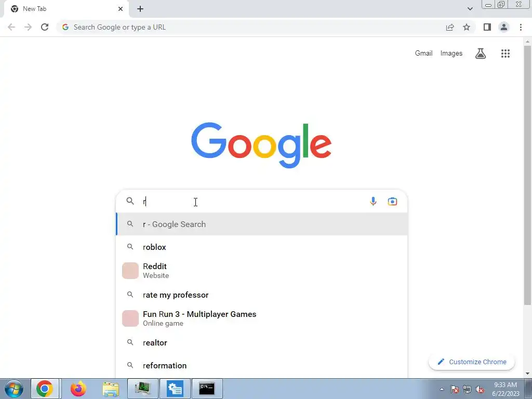
Task: Bookmark this tab with the star icon
Action: (x=467, y=27)
